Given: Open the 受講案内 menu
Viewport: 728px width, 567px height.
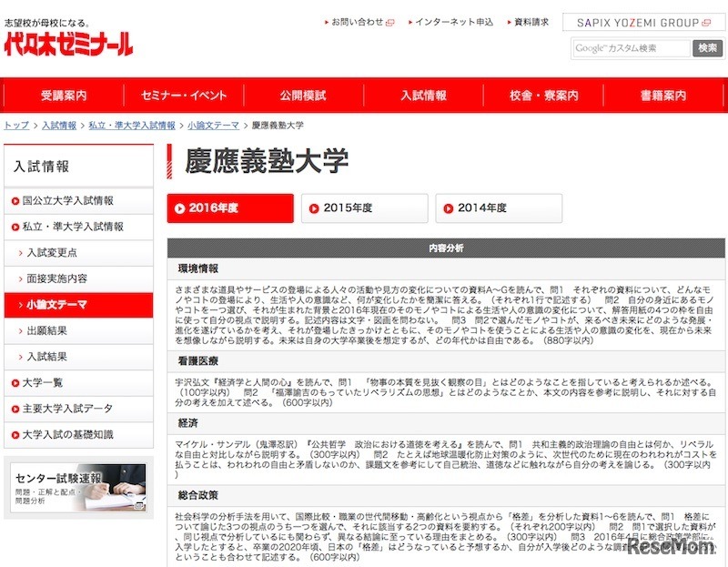Looking at the screenshot, I should pyautogui.click(x=64, y=96).
